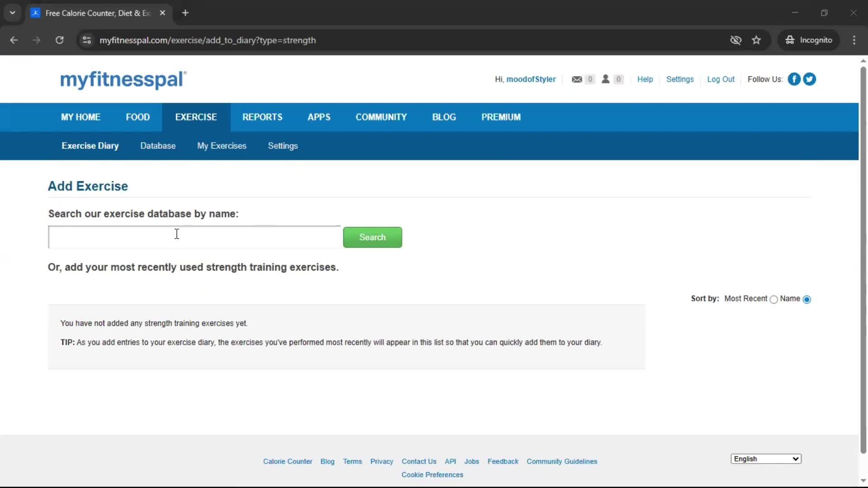The height and width of the screenshot is (488, 868).
Task: Open the messages envelope icon
Action: coord(577,80)
